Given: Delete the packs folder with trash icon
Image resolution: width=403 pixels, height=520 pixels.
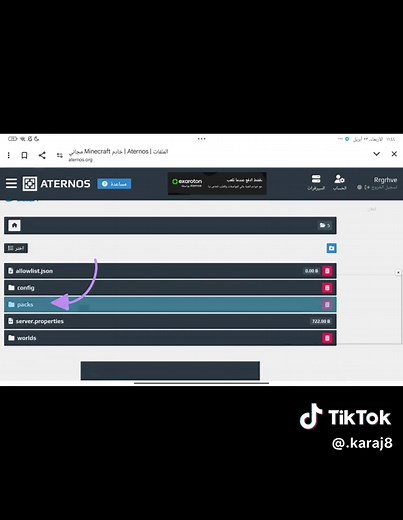Looking at the screenshot, I should point(327,304).
